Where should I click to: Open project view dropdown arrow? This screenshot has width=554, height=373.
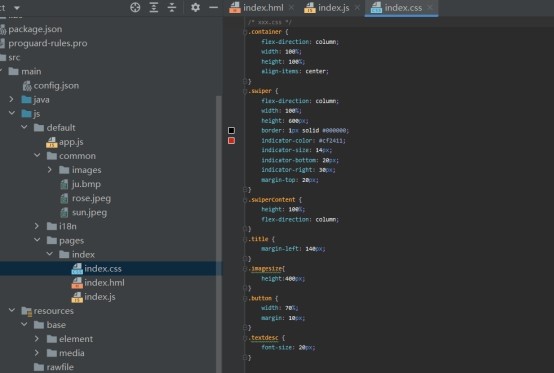[x=17, y=8]
